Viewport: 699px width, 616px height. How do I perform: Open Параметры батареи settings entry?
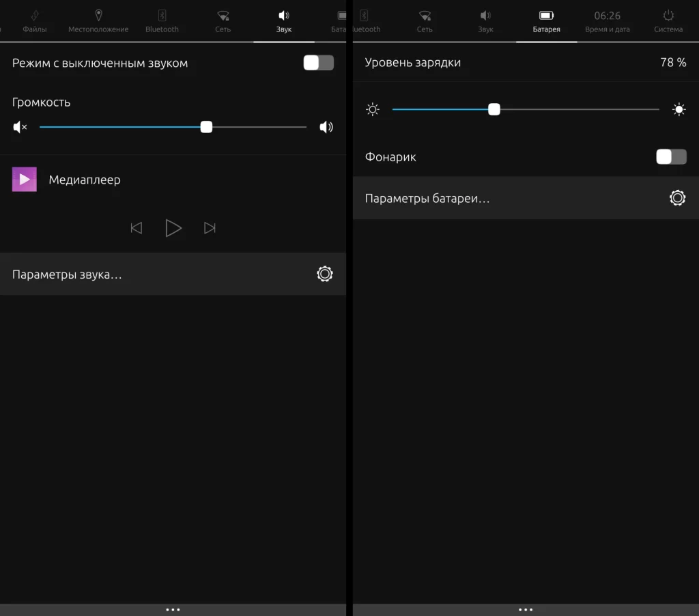478,197
